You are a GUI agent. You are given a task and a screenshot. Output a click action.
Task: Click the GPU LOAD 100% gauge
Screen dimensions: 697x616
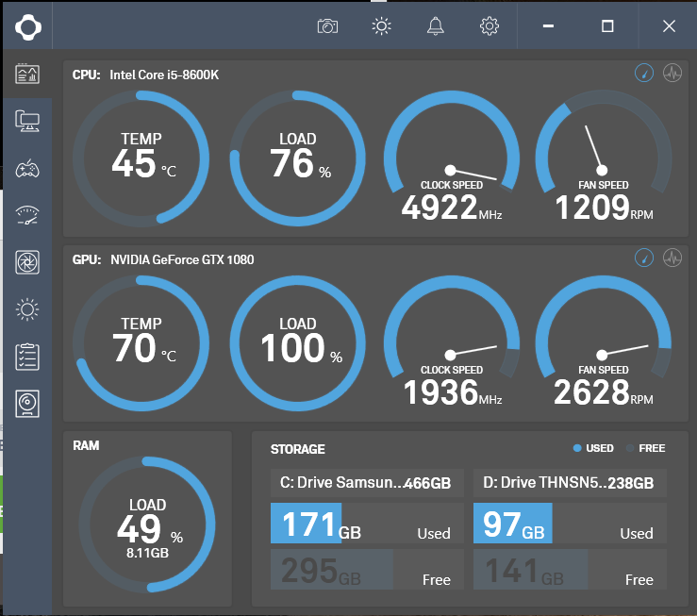[x=297, y=343]
